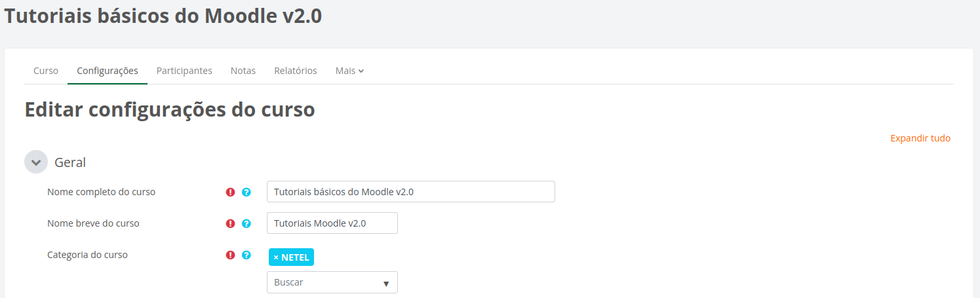Open the Relatórios tab
This screenshot has height=298, width=980.
tap(296, 71)
